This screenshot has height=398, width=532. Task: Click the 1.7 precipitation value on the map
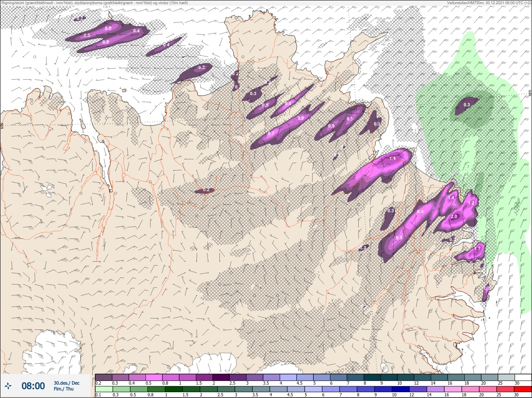tap(478, 249)
